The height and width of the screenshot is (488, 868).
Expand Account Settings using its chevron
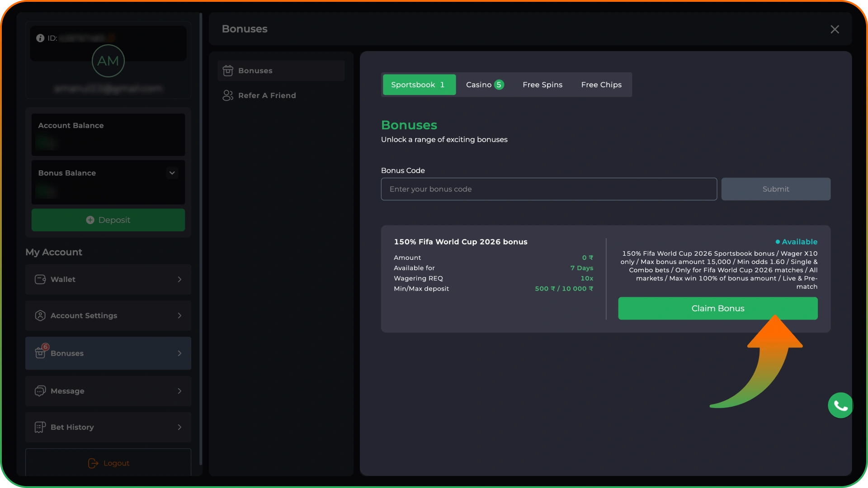[x=179, y=316]
